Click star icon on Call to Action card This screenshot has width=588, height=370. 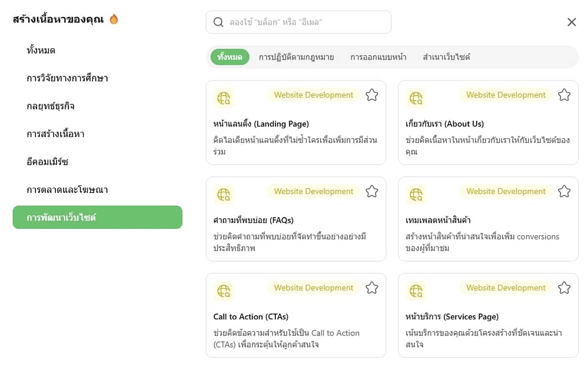click(371, 288)
